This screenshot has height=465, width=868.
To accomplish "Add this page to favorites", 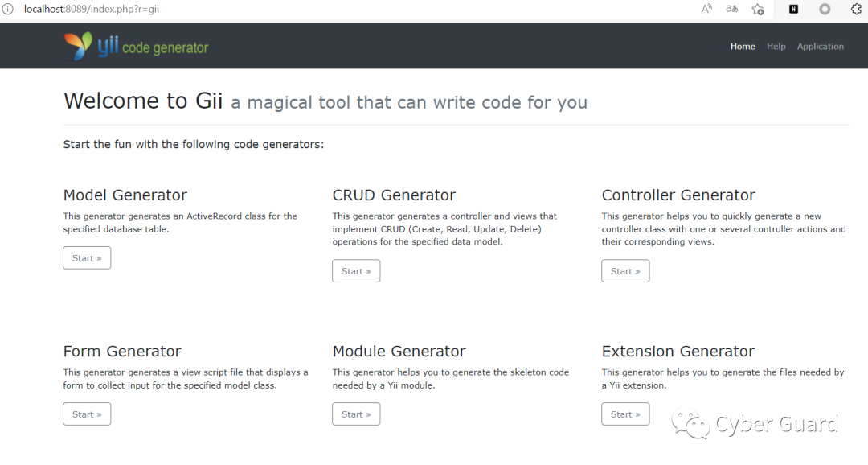I will (x=757, y=9).
